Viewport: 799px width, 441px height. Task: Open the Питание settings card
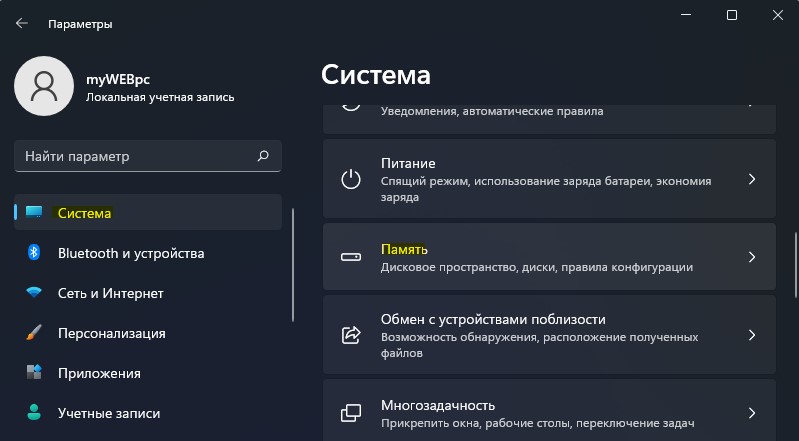[549, 179]
